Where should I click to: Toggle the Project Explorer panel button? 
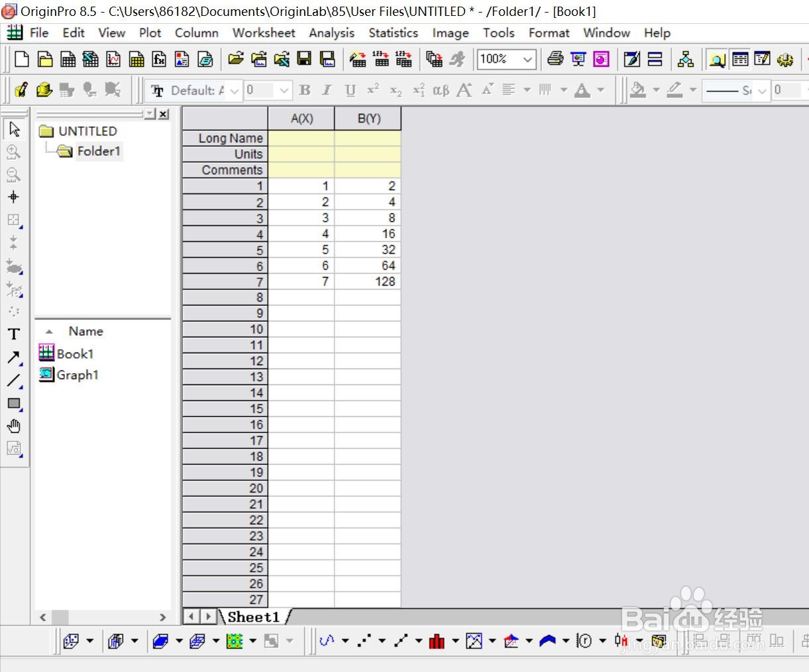(x=717, y=59)
